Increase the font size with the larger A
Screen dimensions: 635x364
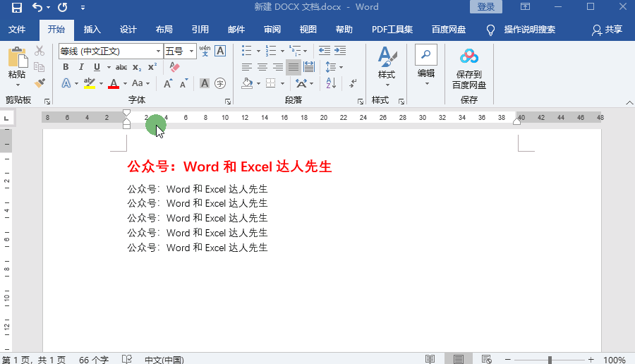(168, 83)
